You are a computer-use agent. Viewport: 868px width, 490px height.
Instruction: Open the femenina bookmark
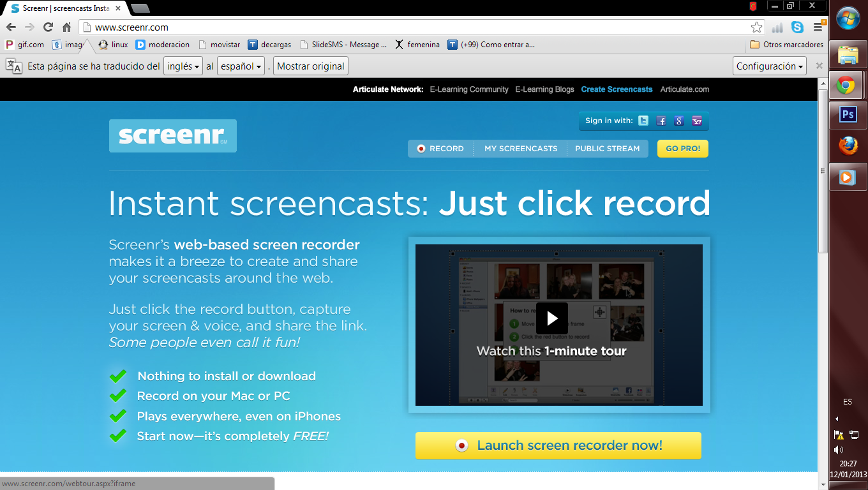pos(417,45)
